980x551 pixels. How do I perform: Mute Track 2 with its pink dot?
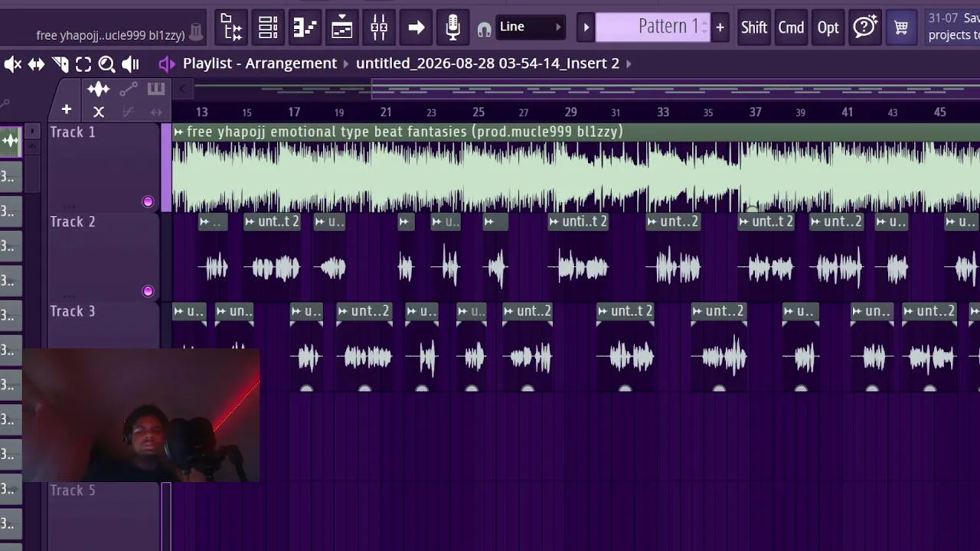pos(148,292)
